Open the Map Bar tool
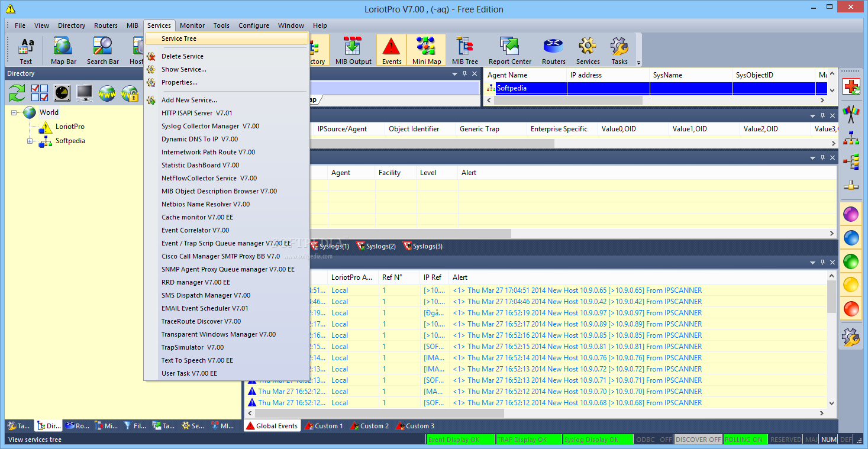 [63, 50]
